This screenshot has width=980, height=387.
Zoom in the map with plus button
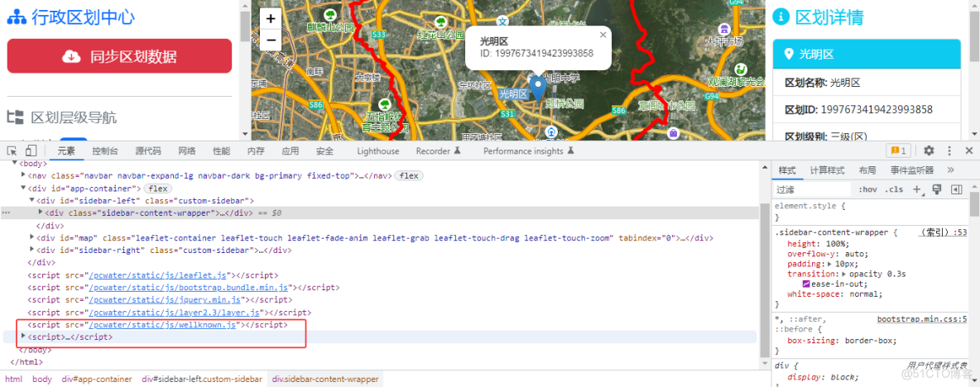pyautogui.click(x=271, y=19)
